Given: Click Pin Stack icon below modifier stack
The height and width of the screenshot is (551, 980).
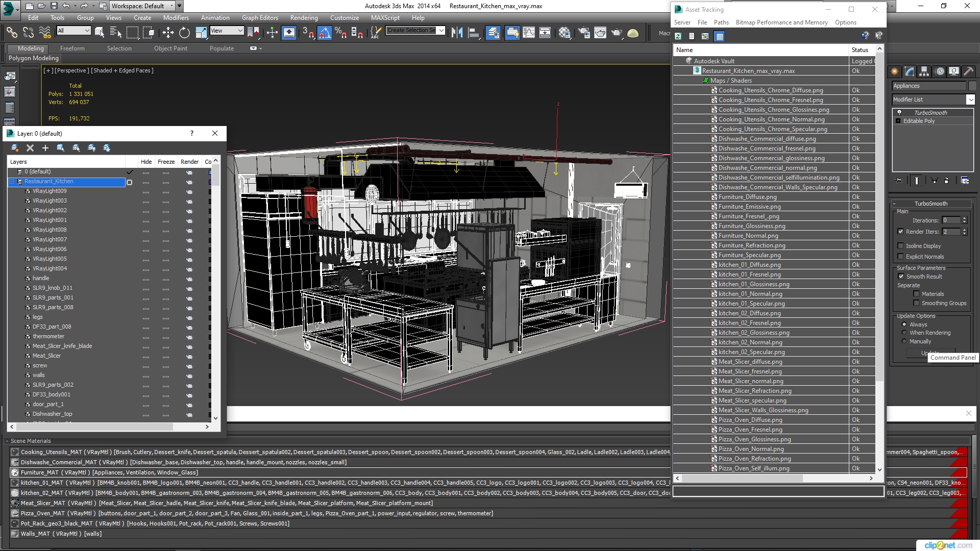Looking at the screenshot, I should coord(899,181).
